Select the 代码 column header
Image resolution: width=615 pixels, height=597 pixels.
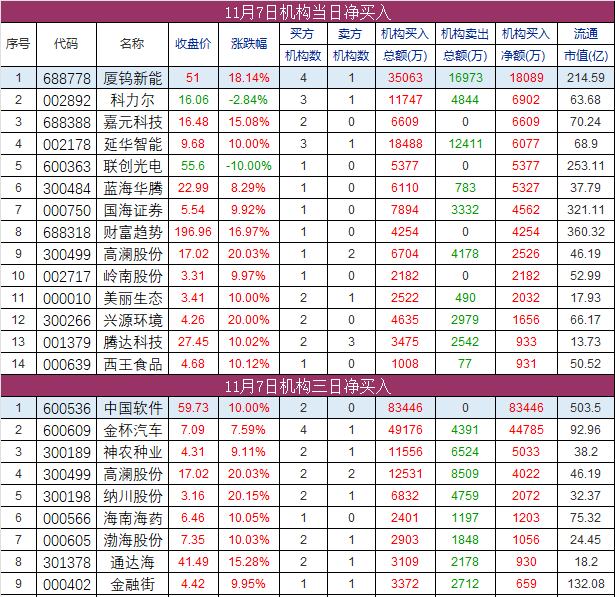[x=66, y=44]
